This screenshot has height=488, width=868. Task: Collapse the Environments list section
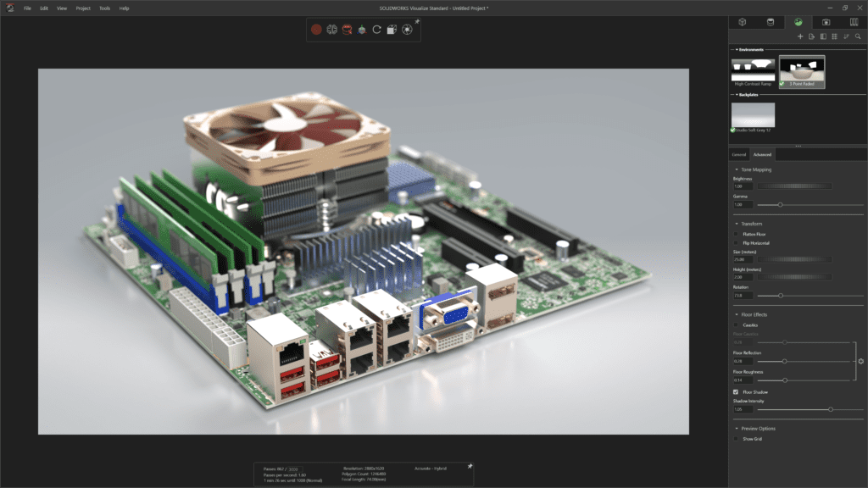coord(737,50)
